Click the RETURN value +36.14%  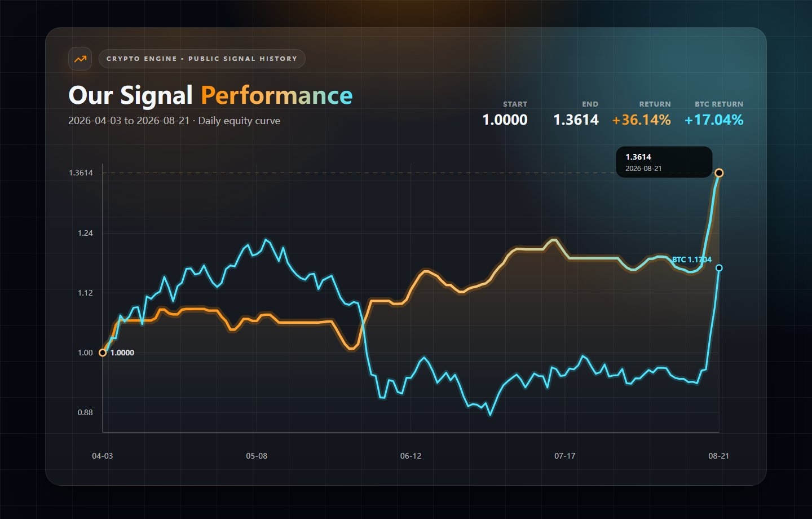[x=642, y=120]
